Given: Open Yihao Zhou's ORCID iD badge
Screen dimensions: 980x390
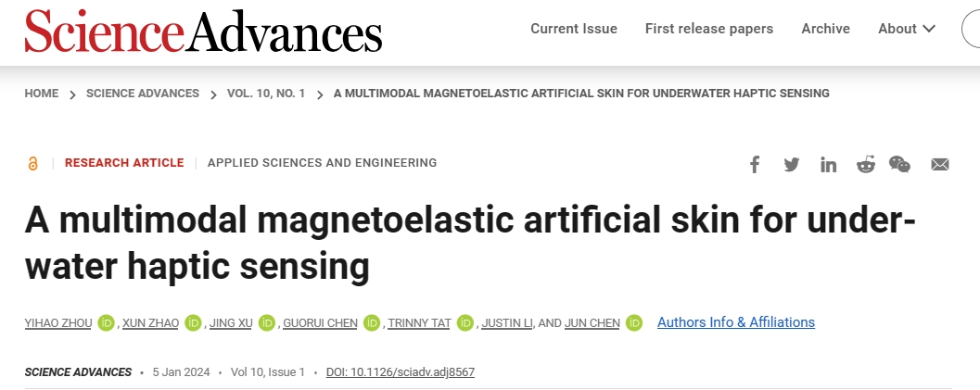Looking at the screenshot, I should (106, 322).
